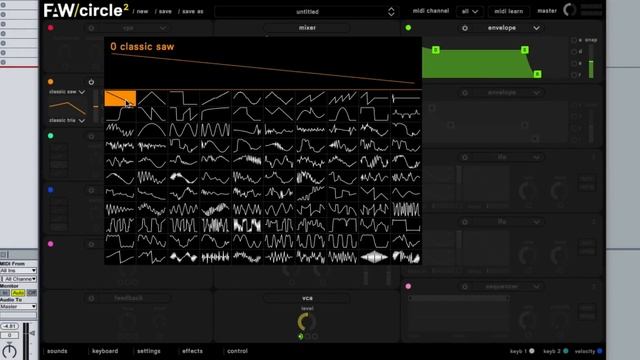The image size is (640, 360).
Task: Click the first green envelope node handle
Action: click(436, 50)
